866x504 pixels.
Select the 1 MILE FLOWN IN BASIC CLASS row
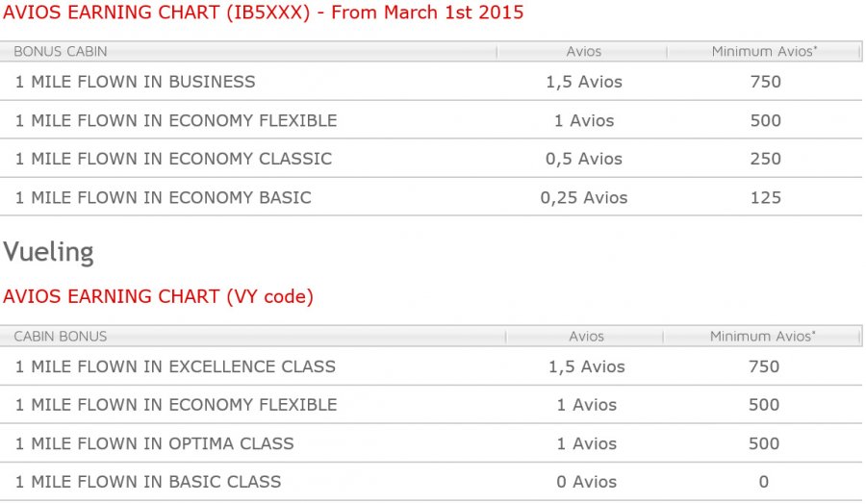pyautogui.click(x=148, y=482)
